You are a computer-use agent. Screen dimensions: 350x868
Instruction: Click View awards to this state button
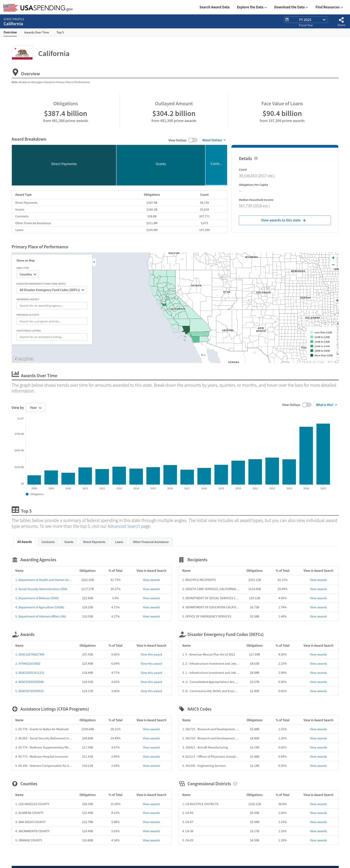click(x=285, y=220)
